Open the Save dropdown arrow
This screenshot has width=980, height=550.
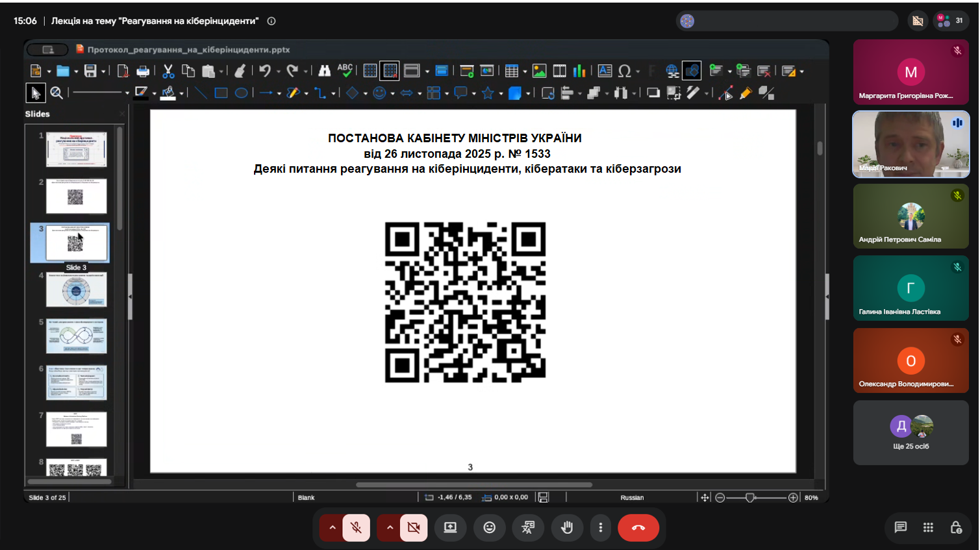pyautogui.click(x=103, y=71)
